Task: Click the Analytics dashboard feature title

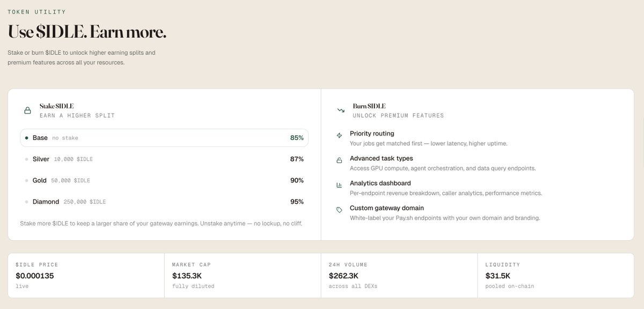Action: (x=380, y=183)
